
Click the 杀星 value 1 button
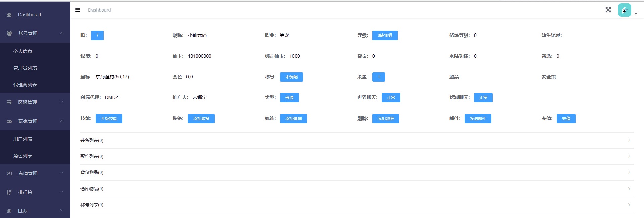(x=379, y=77)
